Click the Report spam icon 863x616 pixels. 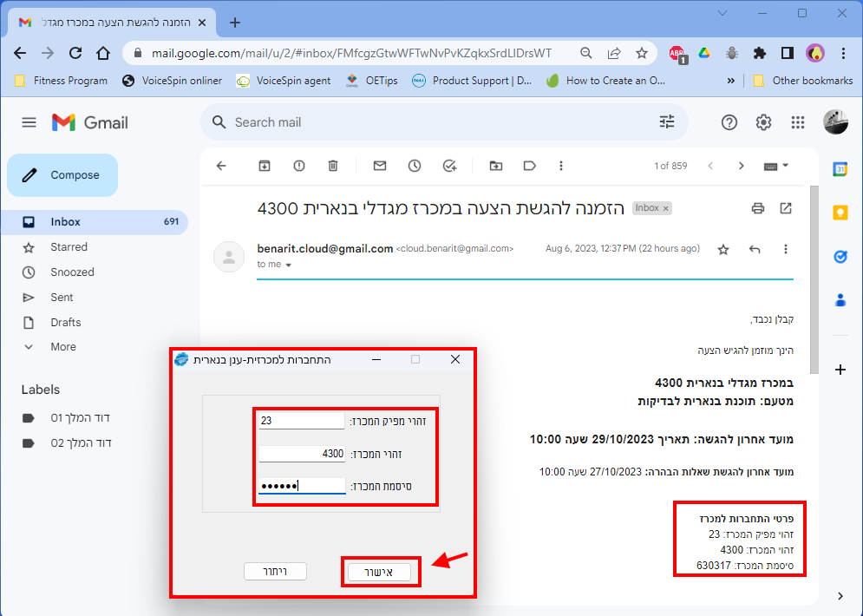(299, 166)
